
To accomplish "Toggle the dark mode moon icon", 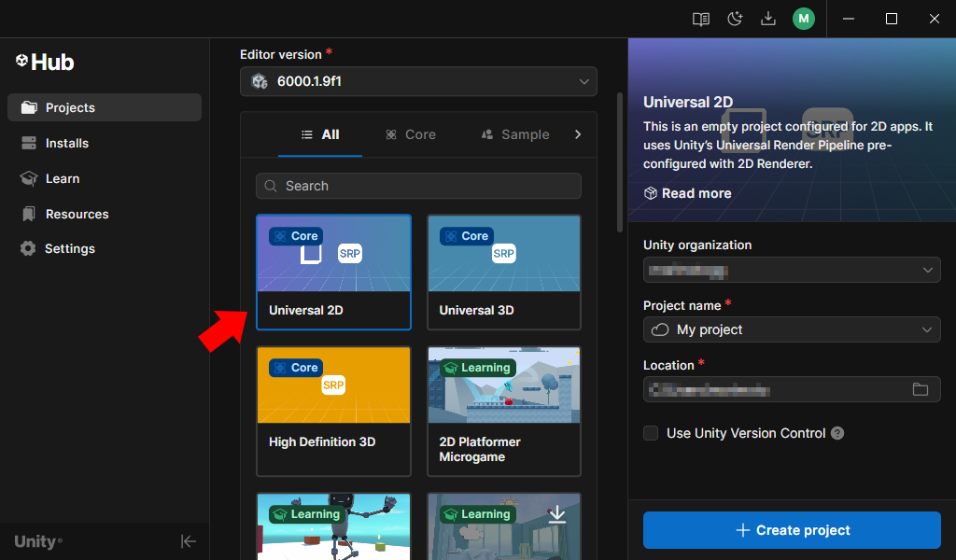I will click(735, 19).
